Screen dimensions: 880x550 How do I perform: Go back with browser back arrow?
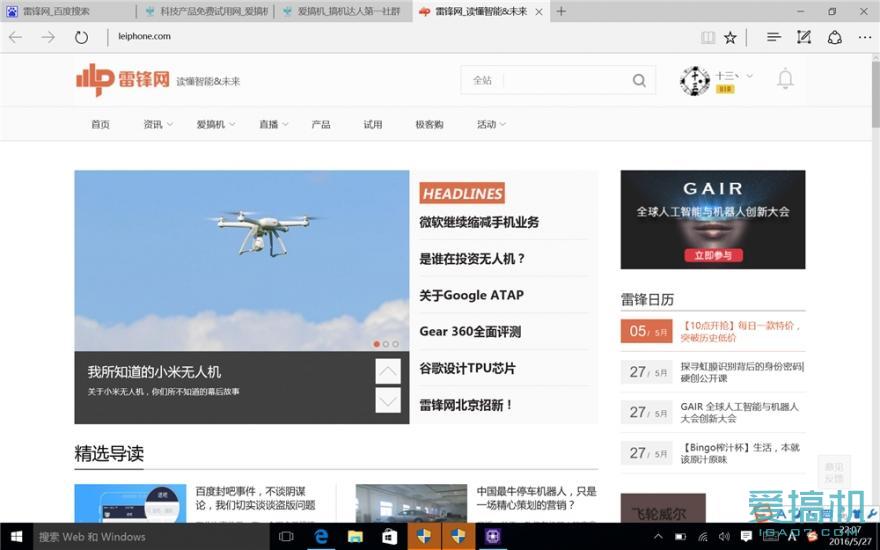(x=16, y=37)
